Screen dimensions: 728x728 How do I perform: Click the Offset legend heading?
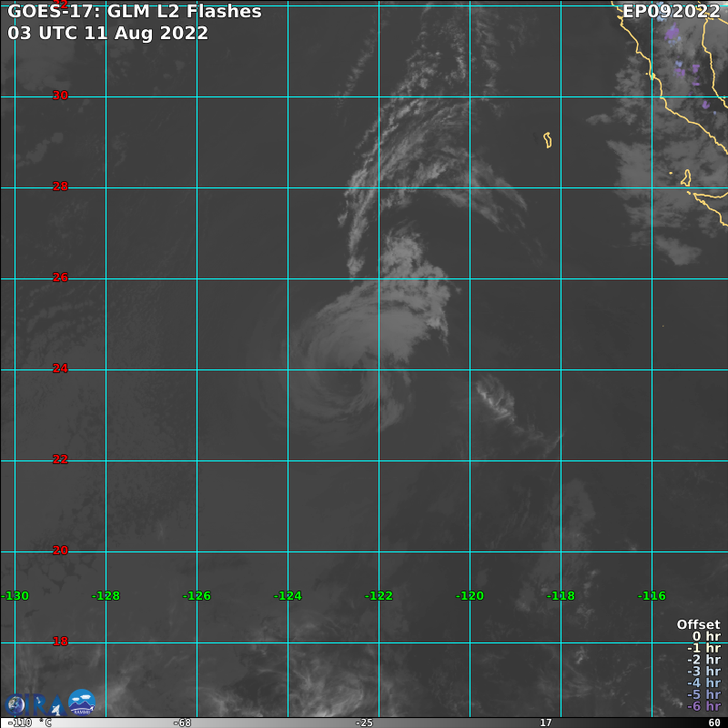point(698,625)
